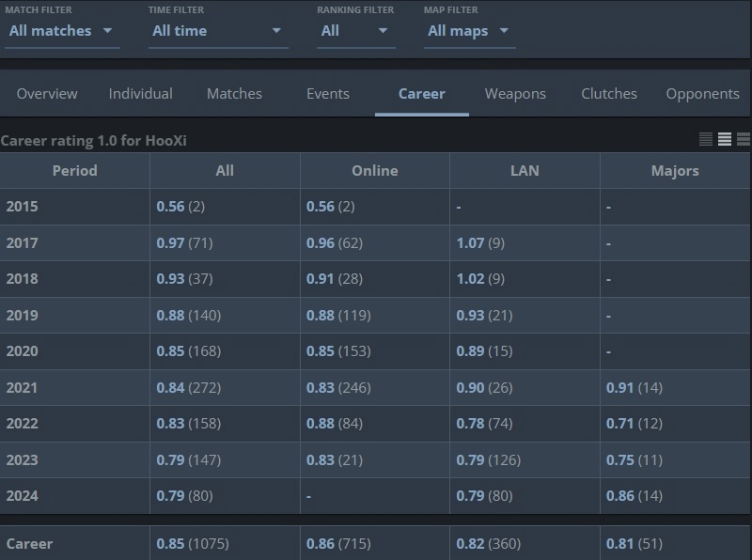The width and height of the screenshot is (752, 560).
Task: Click the 2022 Online rating 0.88
Action: (321, 423)
